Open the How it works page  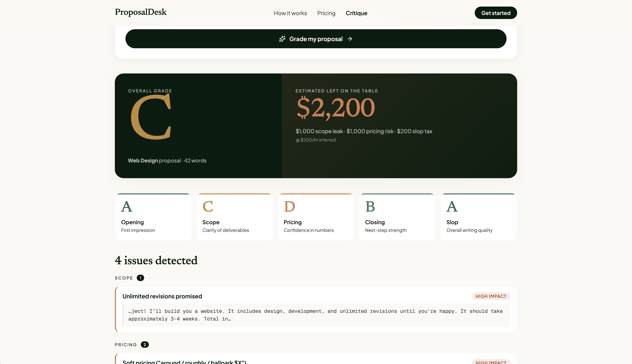(x=290, y=13)
